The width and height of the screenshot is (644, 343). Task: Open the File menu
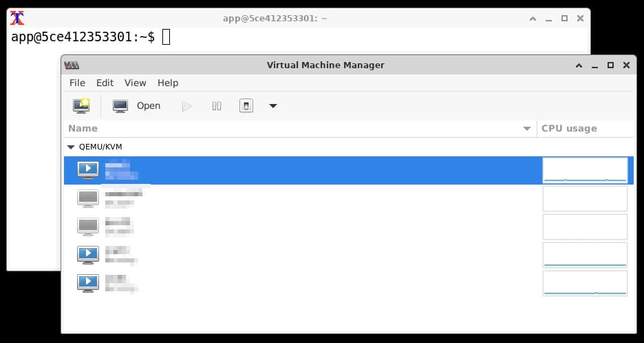(x=77, y=83)
